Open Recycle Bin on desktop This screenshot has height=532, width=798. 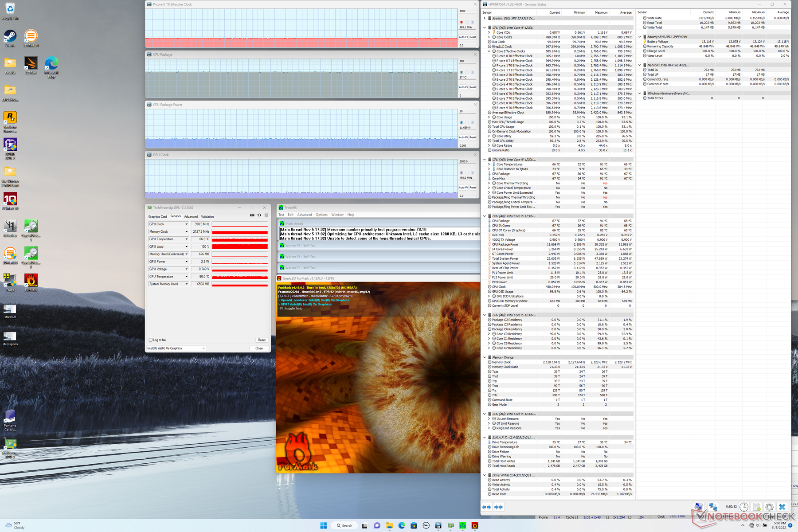(x=10, y=12)
